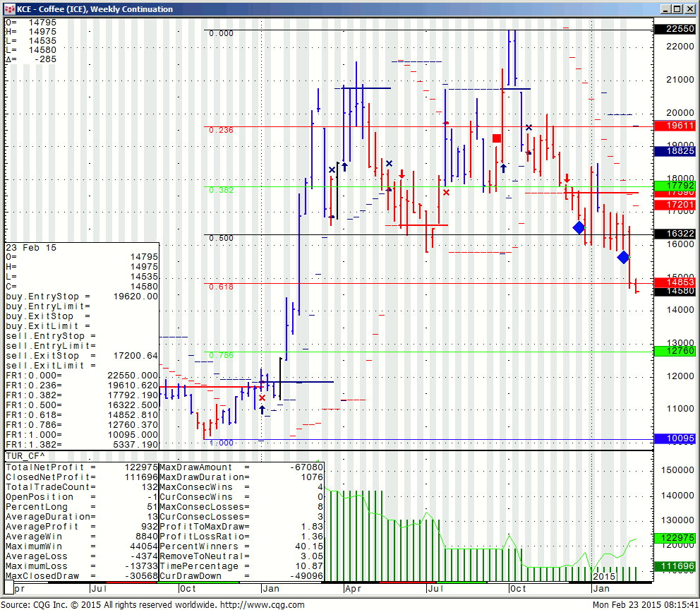Select the blue 10095 price label
The image size is (700, 610).
(674, 439)
